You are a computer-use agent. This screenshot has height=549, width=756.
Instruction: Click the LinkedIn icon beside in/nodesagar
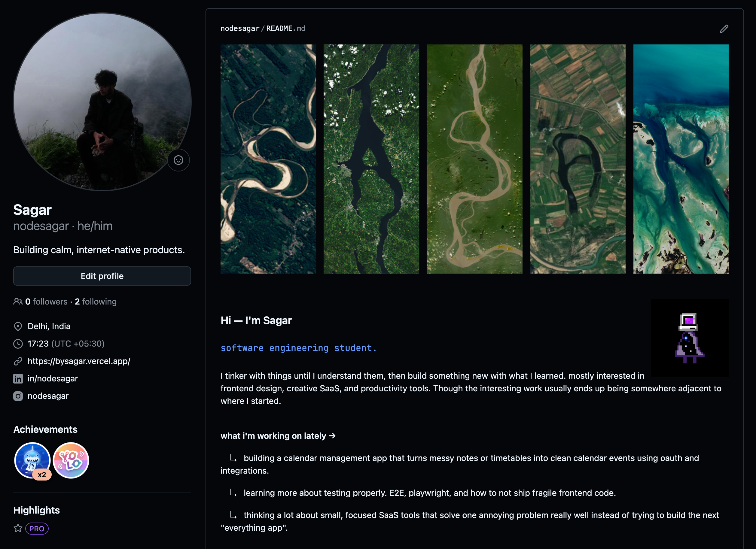point(18,378)
